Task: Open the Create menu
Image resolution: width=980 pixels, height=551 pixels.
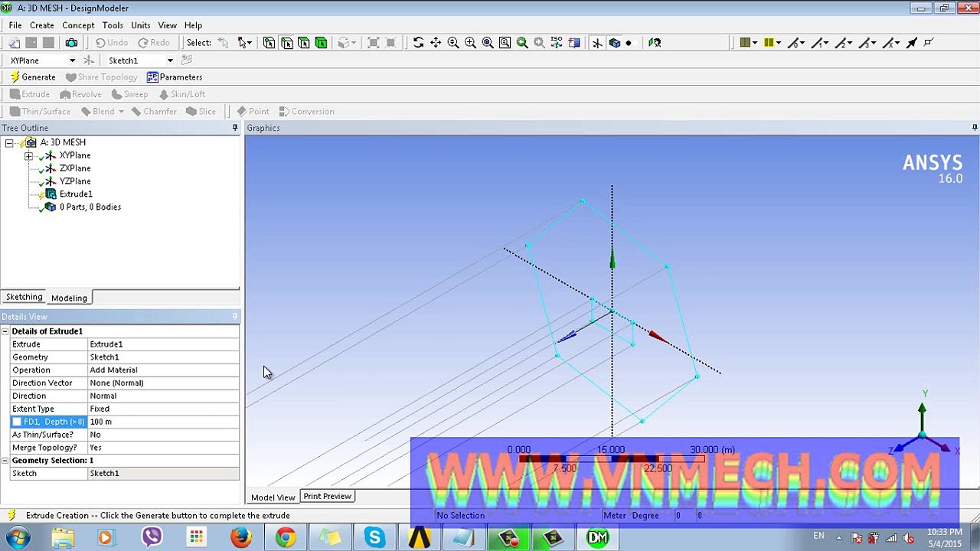Action: [x=42, y=25]
